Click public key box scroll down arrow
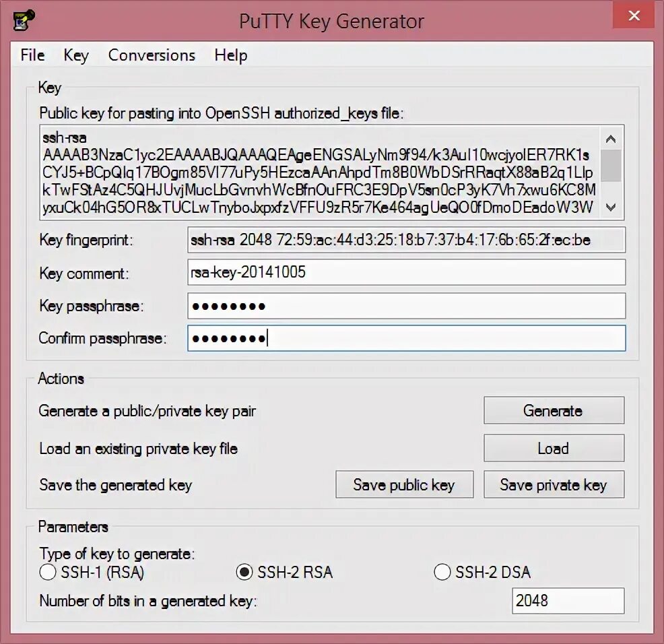 click(x=611, y=207)
